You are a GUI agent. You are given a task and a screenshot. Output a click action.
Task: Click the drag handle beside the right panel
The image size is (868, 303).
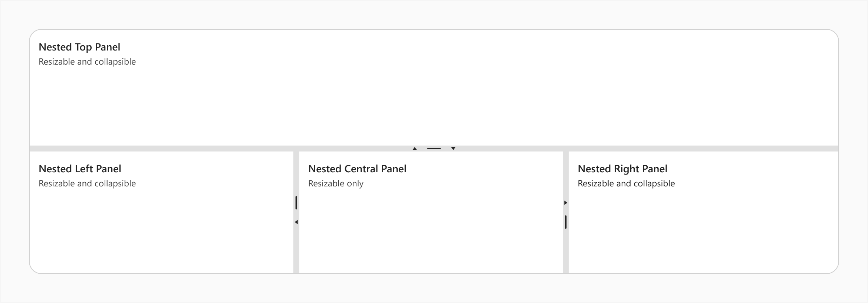(566, 222)
